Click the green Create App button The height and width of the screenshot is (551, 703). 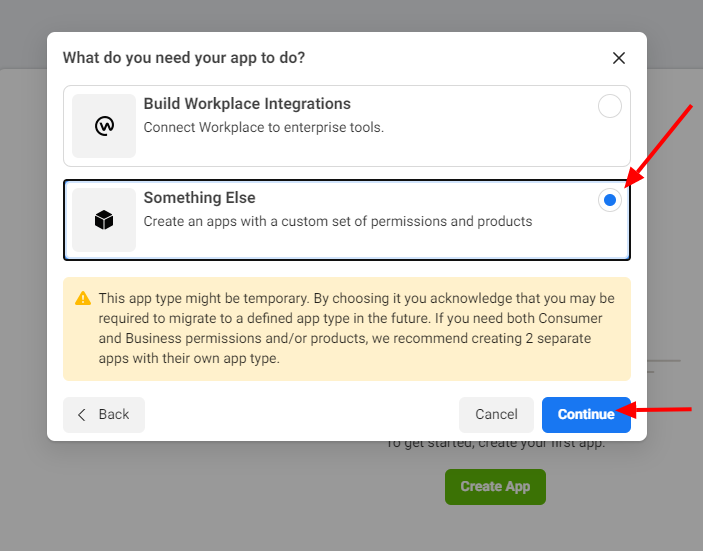point(495,487)
